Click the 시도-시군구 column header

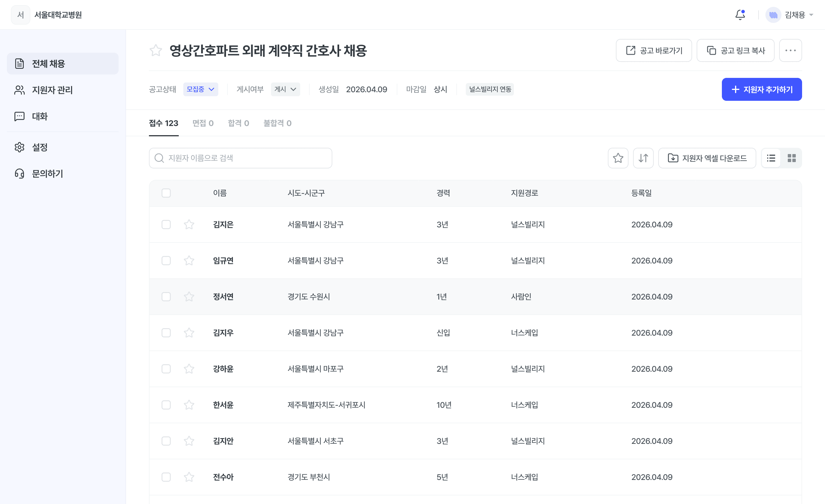point(306,193)
